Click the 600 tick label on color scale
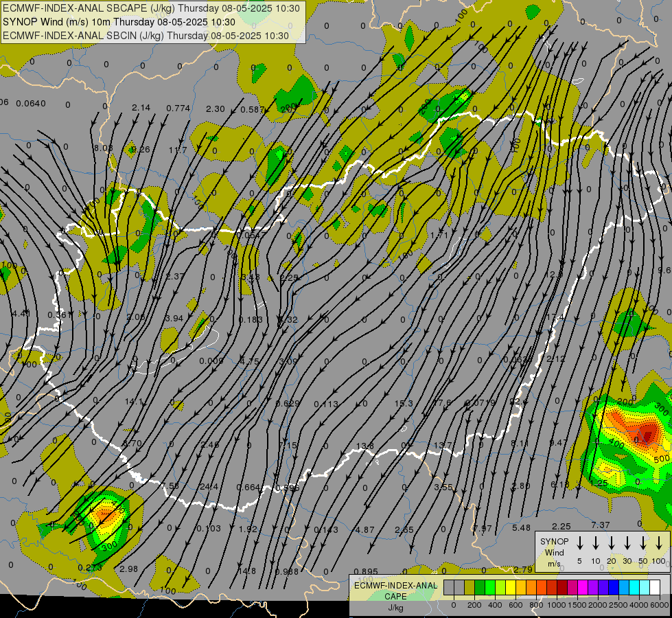 (x=515, y=605)
